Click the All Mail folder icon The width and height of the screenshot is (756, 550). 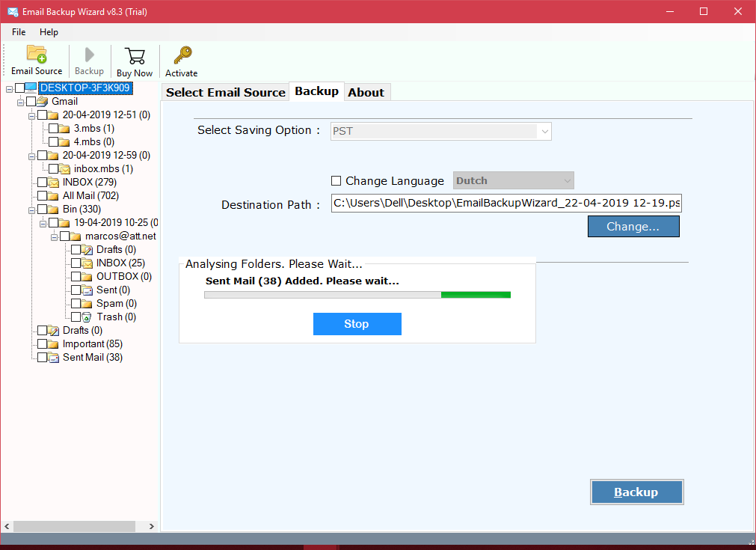tap(53, 196)
